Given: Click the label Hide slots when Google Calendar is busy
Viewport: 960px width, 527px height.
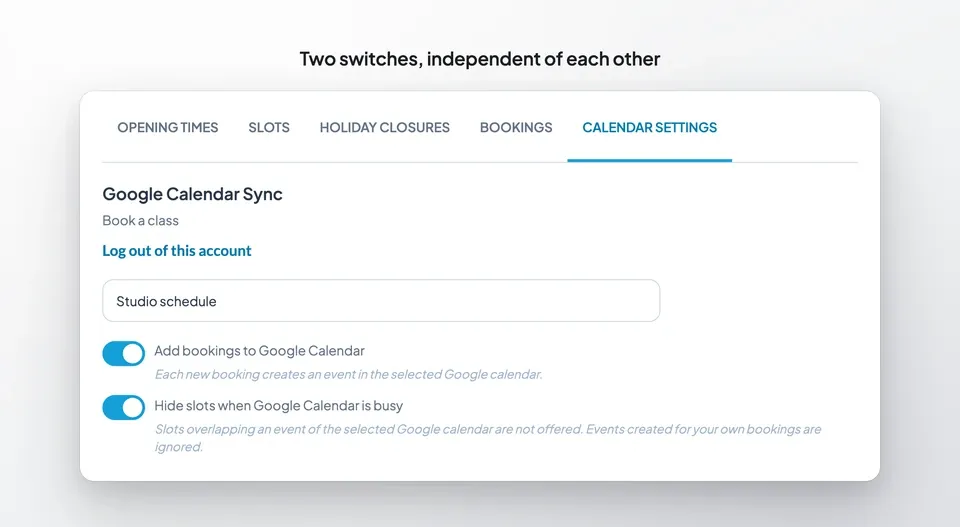Looking at the screenshot, I should (279, 406).
